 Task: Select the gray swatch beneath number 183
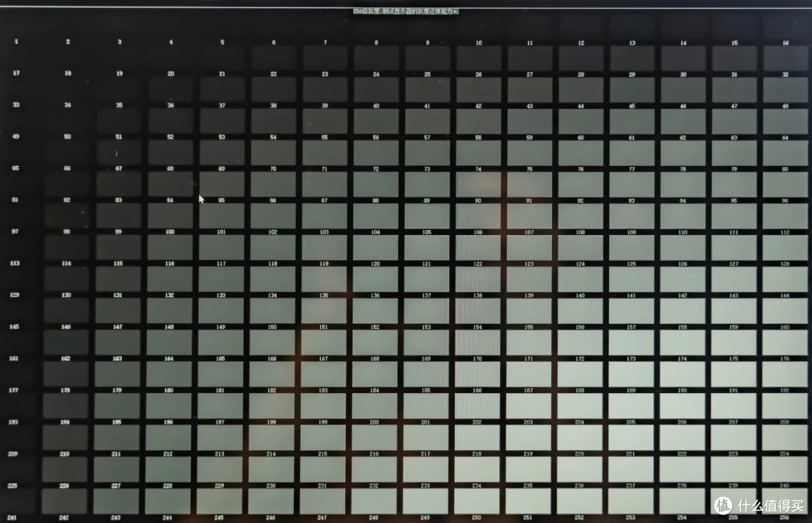pos(323,406)
